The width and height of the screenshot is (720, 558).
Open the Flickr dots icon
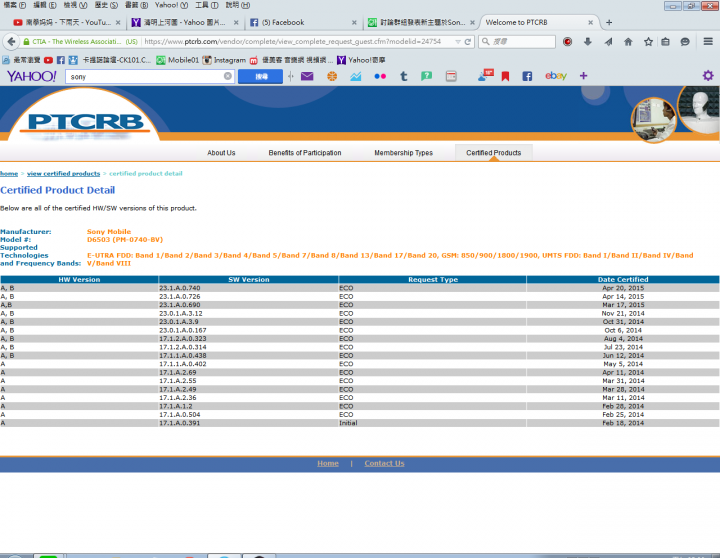[x=380, y=76]
